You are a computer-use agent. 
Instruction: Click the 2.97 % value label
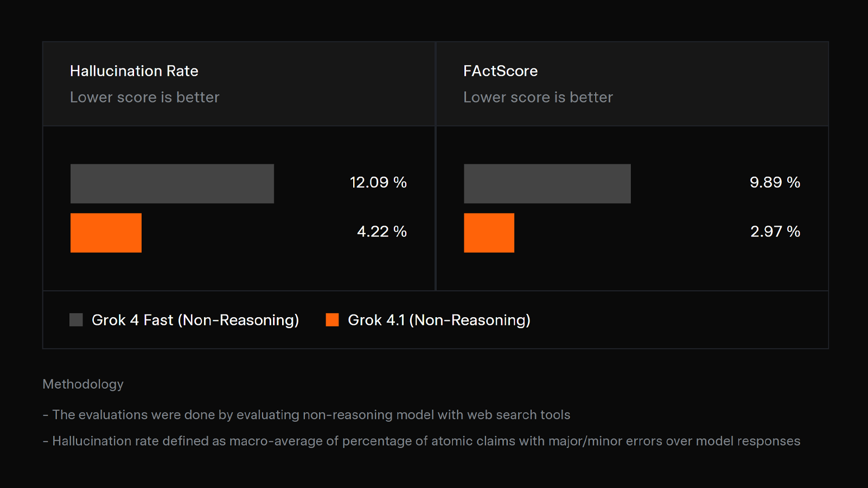[x=775, y=232]
